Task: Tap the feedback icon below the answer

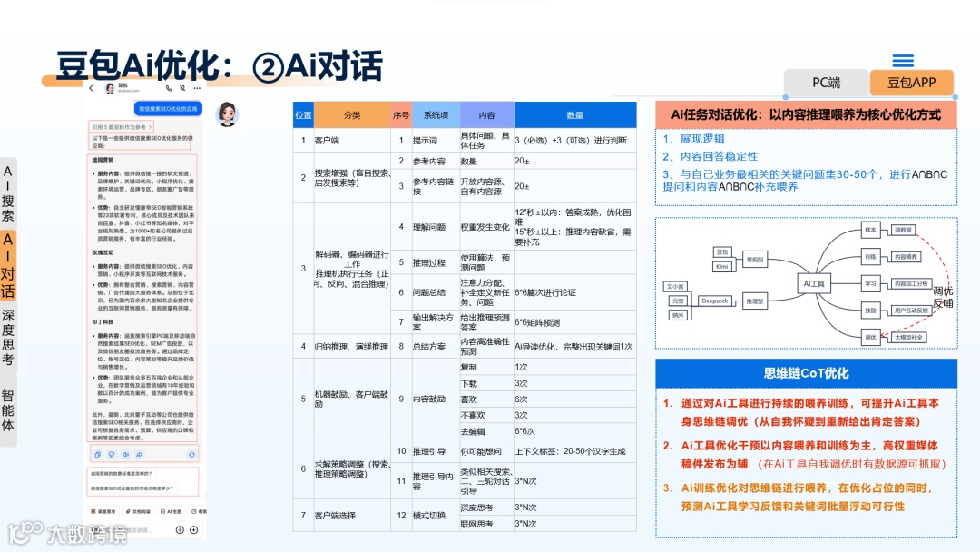Action: coord(112,455)
